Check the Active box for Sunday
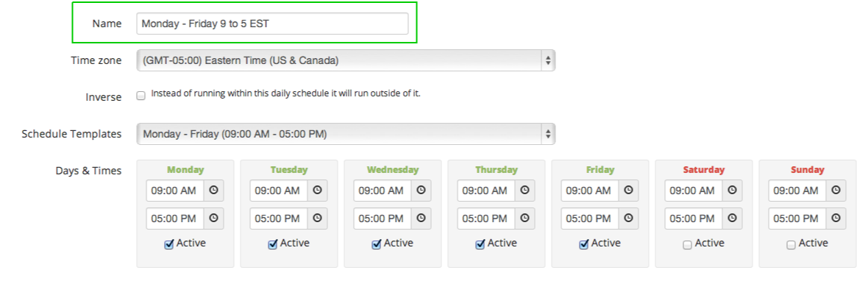 point(791,245)
